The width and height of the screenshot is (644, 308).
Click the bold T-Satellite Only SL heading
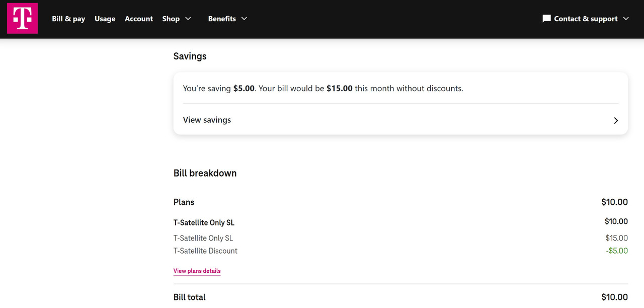tap(204, 222)
